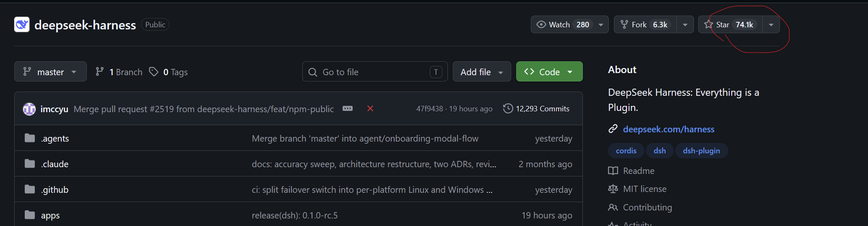Open commit 'release(dsh): 0.1.0-rc.5'

(x=295, y=215)
